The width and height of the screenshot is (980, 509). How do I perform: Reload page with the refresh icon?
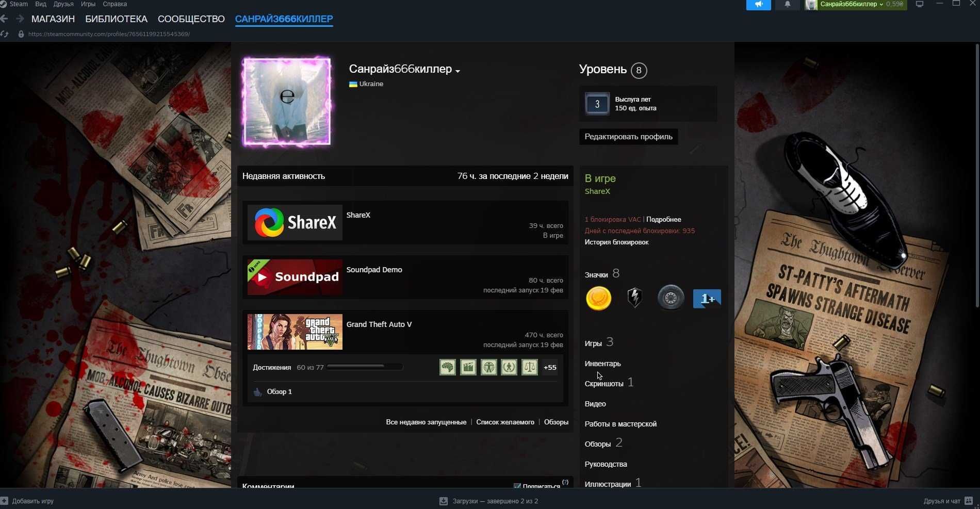[5, 34]
